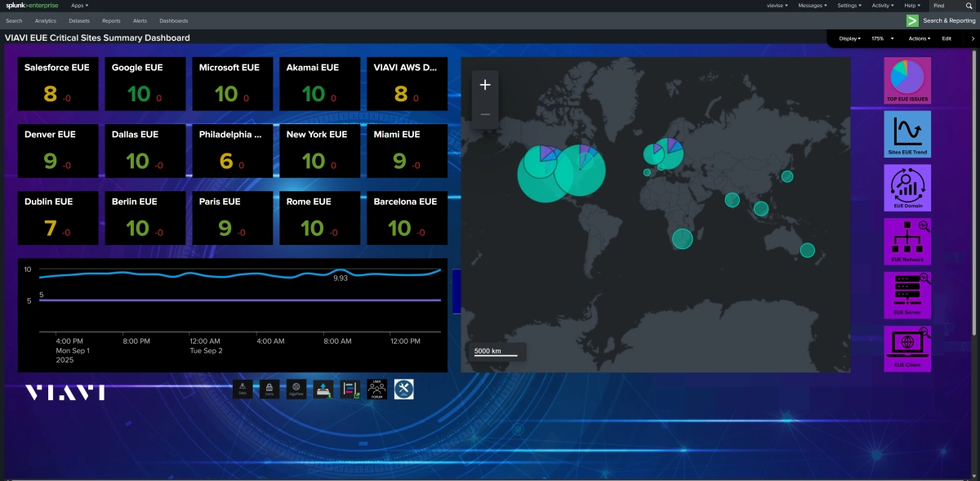The image size is (980, 481).
Task: Open the Help dropdown
Action: tap(913, 6)
